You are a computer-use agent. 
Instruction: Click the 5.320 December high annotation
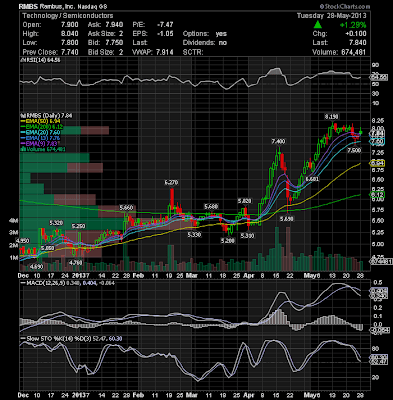tap(56, 222)
